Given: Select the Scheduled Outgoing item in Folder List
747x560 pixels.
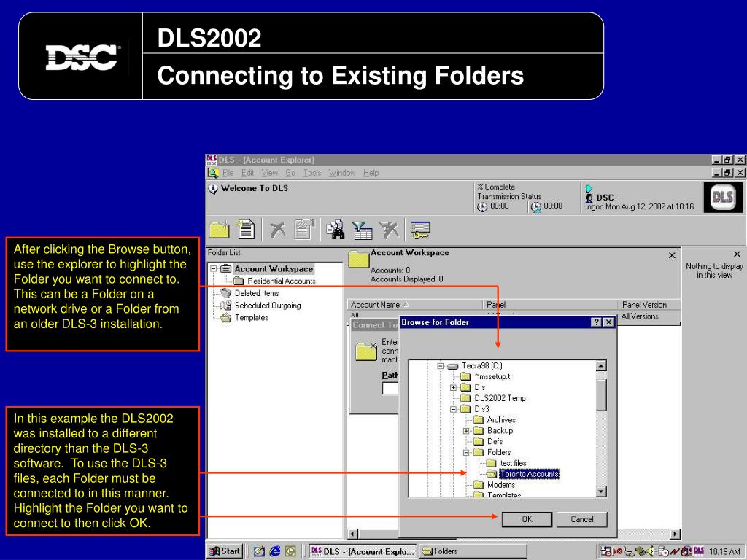Looking at the screenshot, I should click(267, 306).
